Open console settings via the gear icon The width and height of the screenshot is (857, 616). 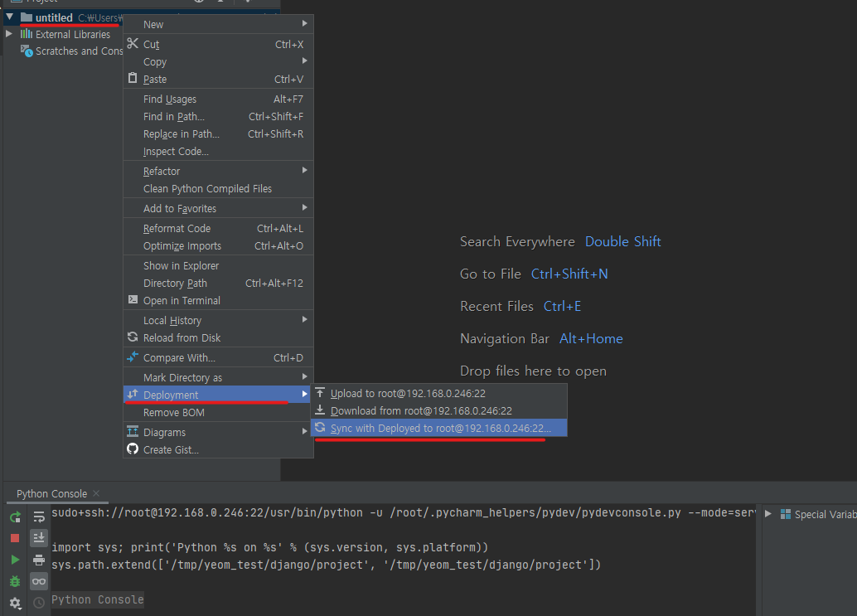click(15, 603)
